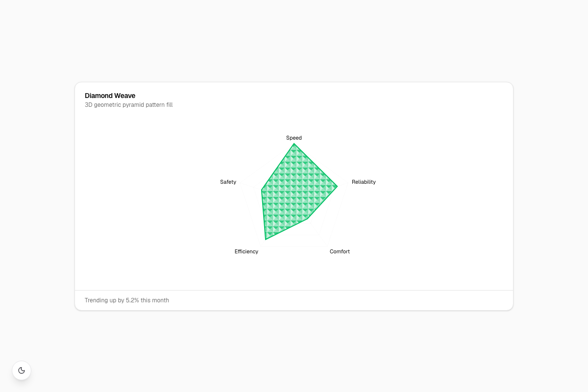Click the Safety vertex of green polygon
Screen dimensions: 588x392
[x=262, y=190]
